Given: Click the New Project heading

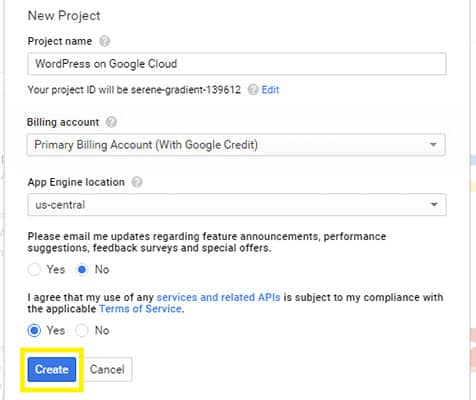Looking at the screenshot, I should 64,16.
